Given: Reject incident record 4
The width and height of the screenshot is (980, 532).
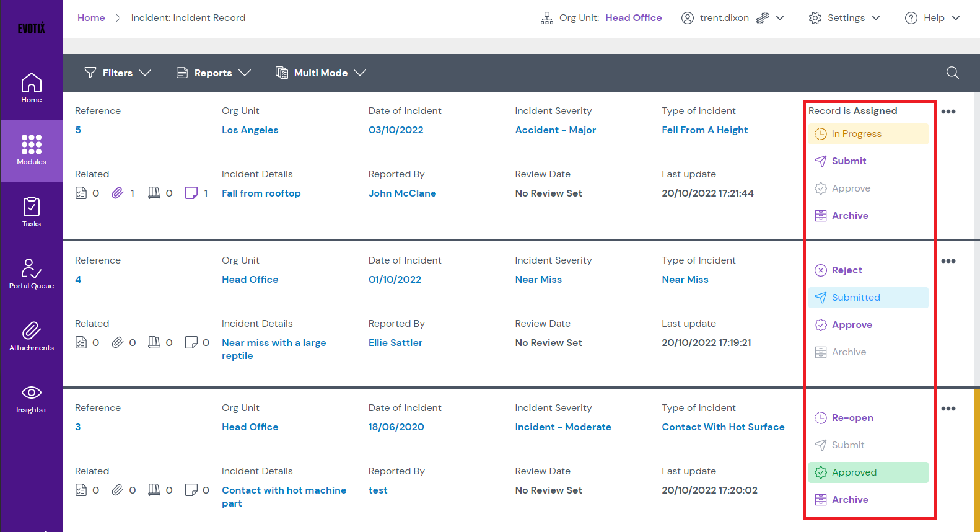Looking at the screenshot, I should 846,270.
